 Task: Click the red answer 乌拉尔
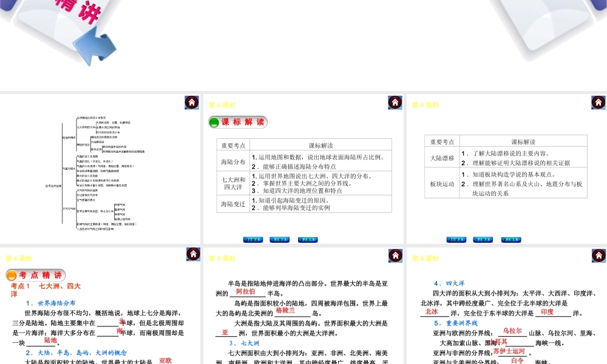(512, 331)
